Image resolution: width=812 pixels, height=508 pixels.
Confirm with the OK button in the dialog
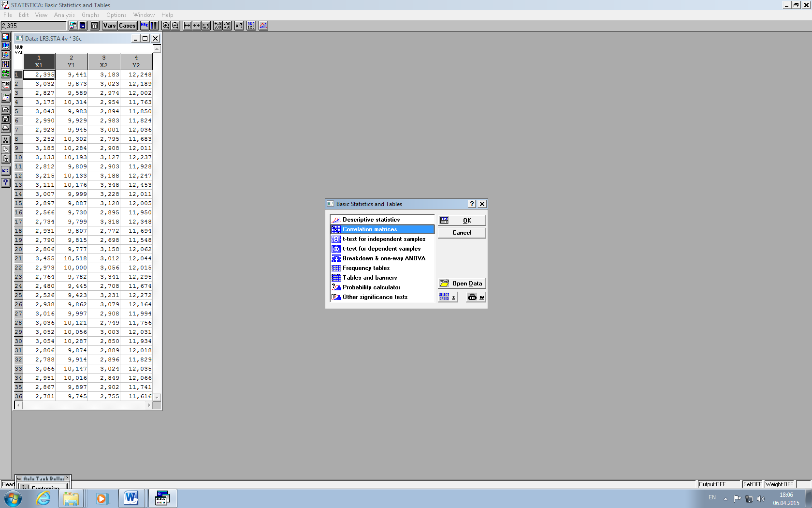tap(462, 220)
